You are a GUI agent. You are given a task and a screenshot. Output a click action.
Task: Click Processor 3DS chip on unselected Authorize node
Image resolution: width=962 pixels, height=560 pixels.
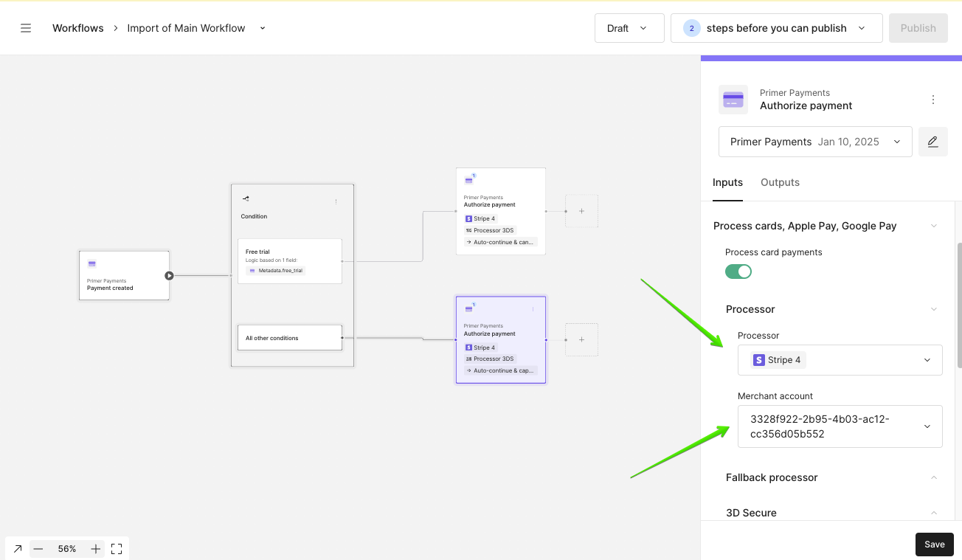490,230
